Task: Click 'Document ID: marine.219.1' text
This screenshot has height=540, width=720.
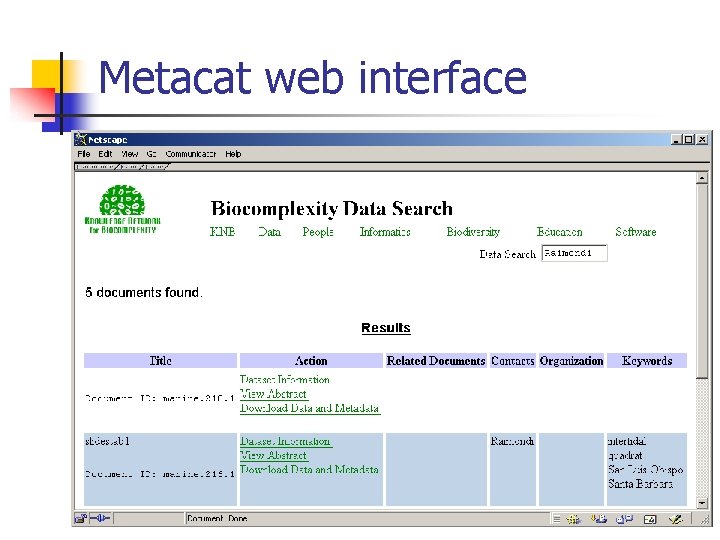Action: (160, 473)
